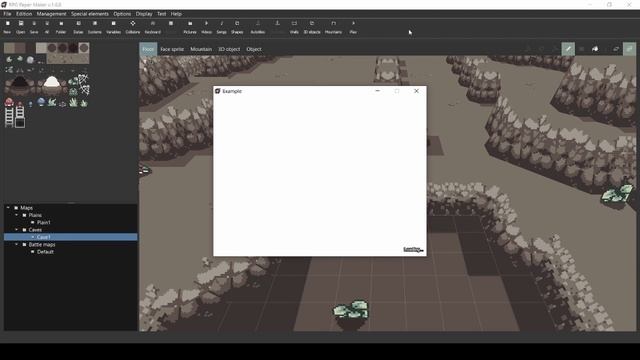Select the rectangle drawing tool
The width and height of the screenshot is (640, 360).
(x=582, y=49)
